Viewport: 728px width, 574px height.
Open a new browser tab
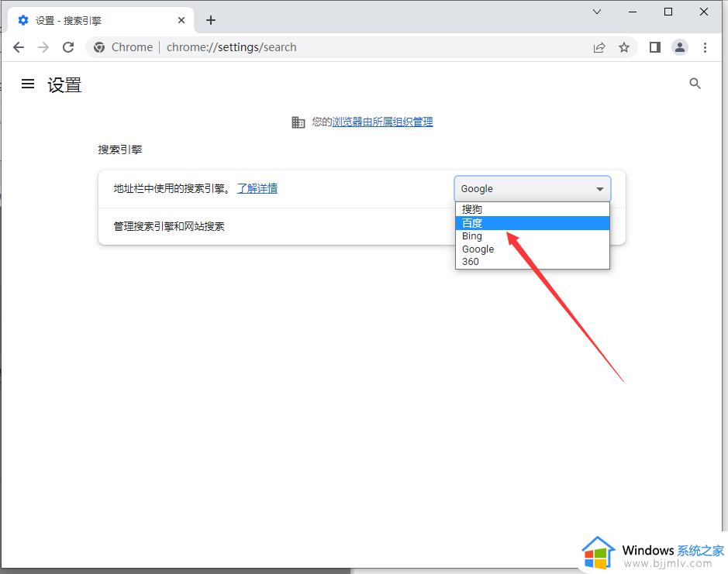pyautogui.click(x=210, y=19)
